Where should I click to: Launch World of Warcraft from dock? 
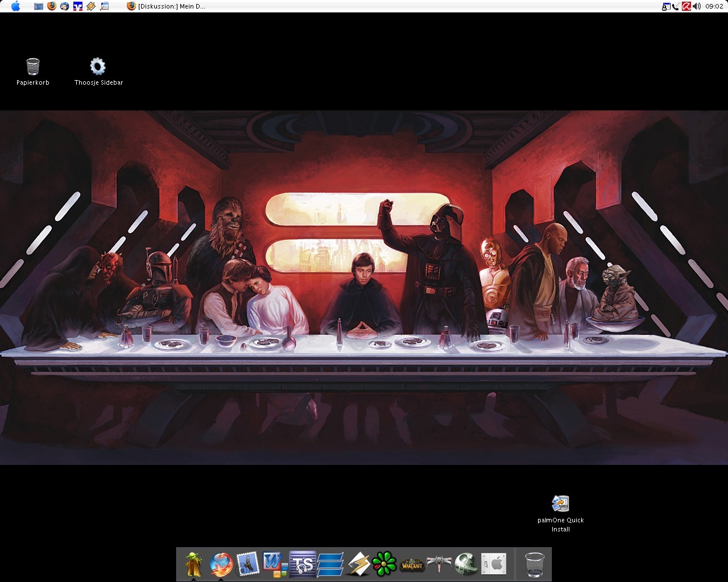point(412,564)
